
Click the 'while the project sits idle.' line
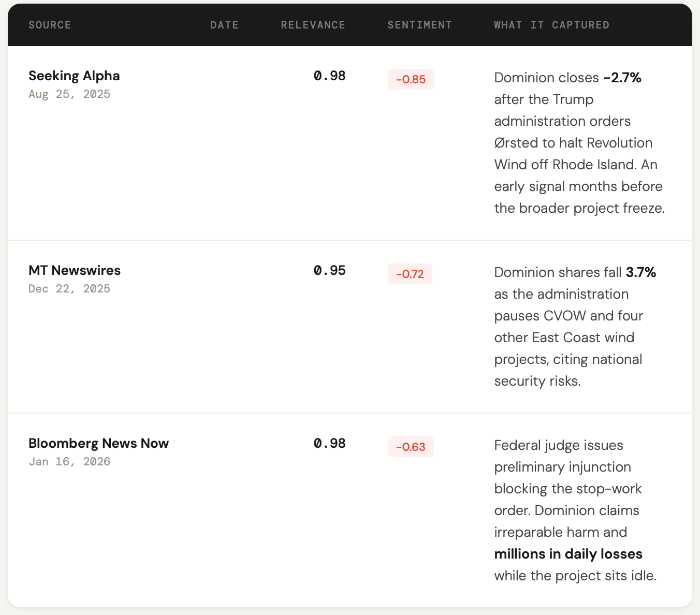(x=575, y=576)
